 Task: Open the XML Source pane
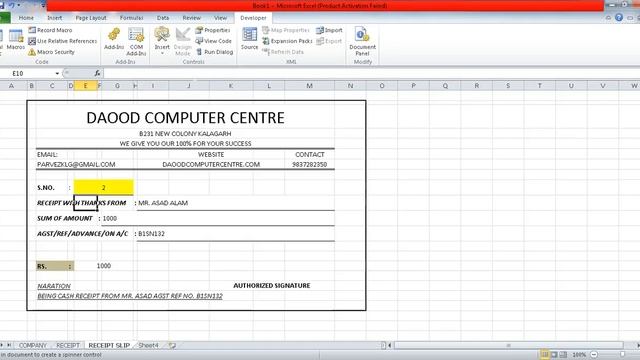click(249, 39)
